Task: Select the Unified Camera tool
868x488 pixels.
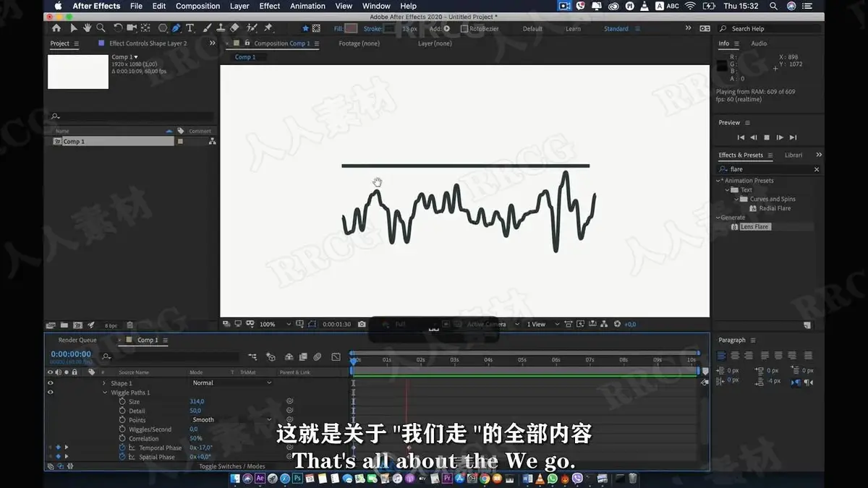Action: (x=132, y=28)
